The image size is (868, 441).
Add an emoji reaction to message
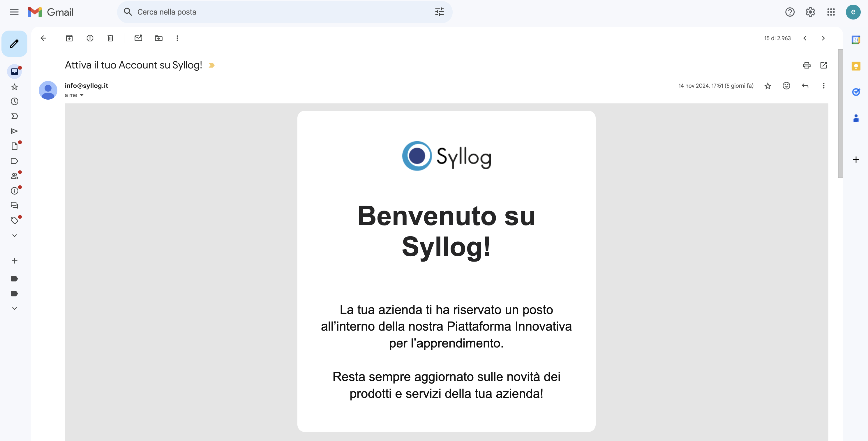[x=786, y=86]
